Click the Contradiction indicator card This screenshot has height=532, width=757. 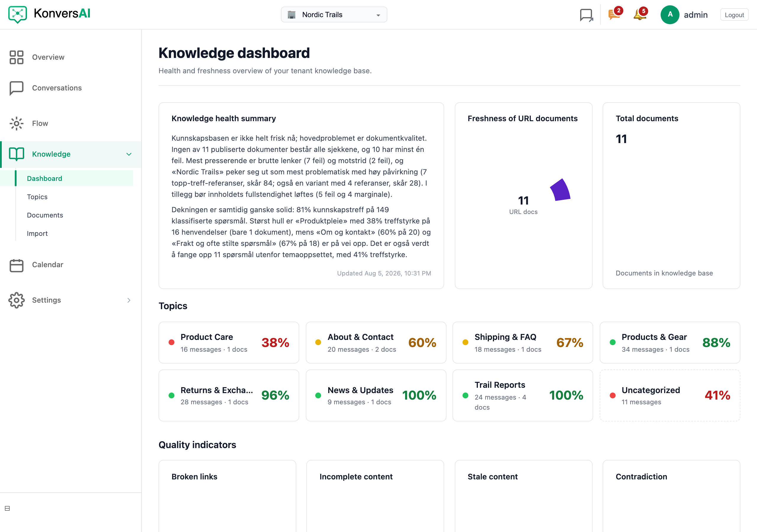[671, 496]
